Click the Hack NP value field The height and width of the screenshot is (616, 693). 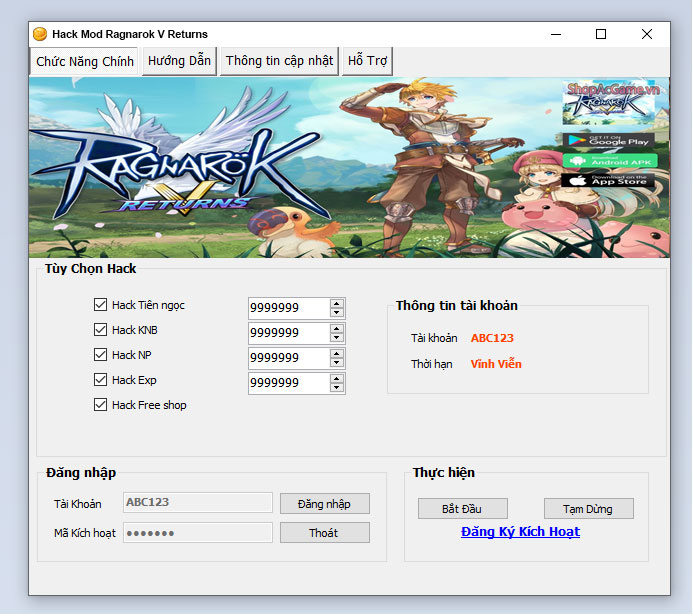pos(289,358)
